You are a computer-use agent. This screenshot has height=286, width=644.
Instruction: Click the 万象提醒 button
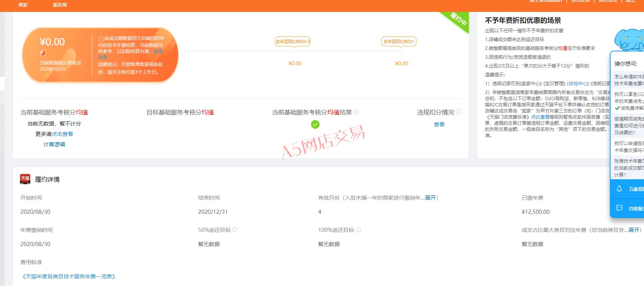click(627, 189)
